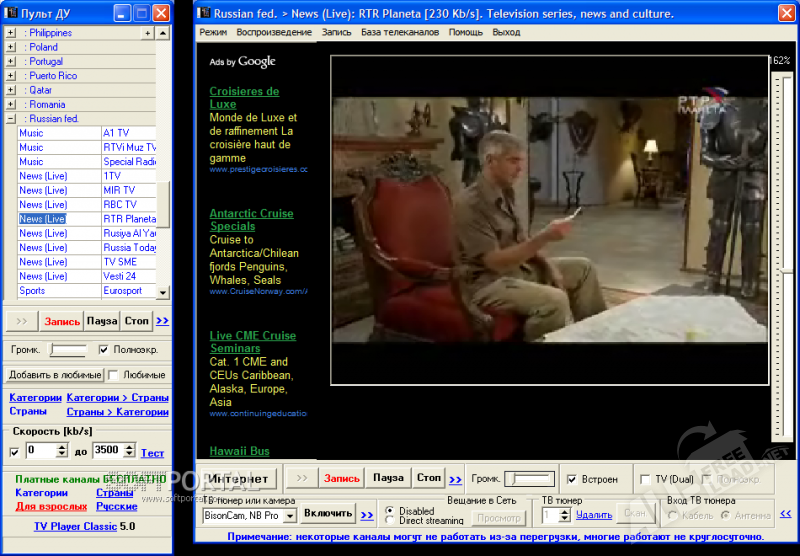
Task: Click the >> arrows beside Стоп in remote panel
Action: pyautogui.click(x=162, y=322)
